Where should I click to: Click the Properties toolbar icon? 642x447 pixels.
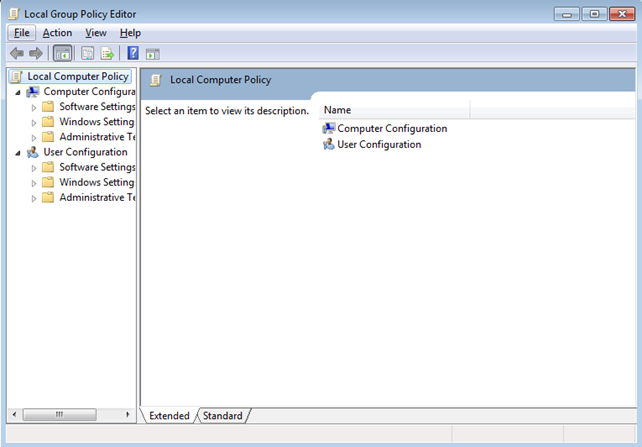[x=87, y=53]
